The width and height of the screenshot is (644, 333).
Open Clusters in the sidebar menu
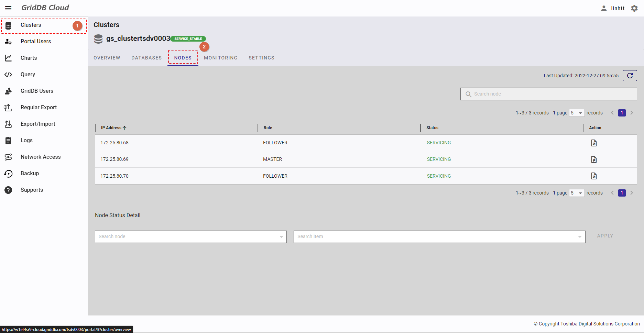pyautogui.click(x=44, y=25)
